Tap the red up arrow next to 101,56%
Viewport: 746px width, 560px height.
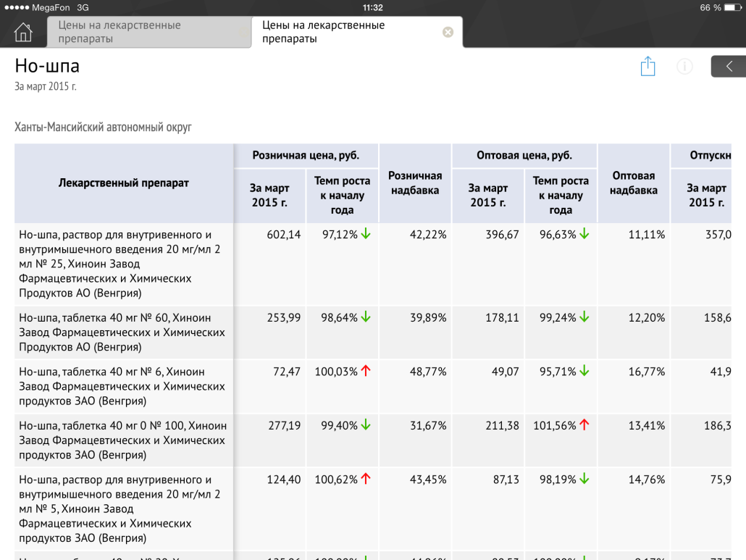[584, 425]
